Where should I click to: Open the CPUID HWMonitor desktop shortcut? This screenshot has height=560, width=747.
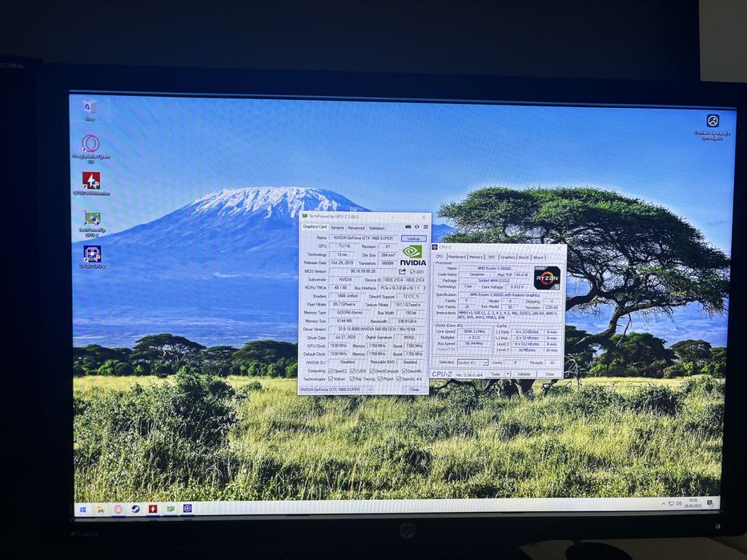[x=91, y=184]
